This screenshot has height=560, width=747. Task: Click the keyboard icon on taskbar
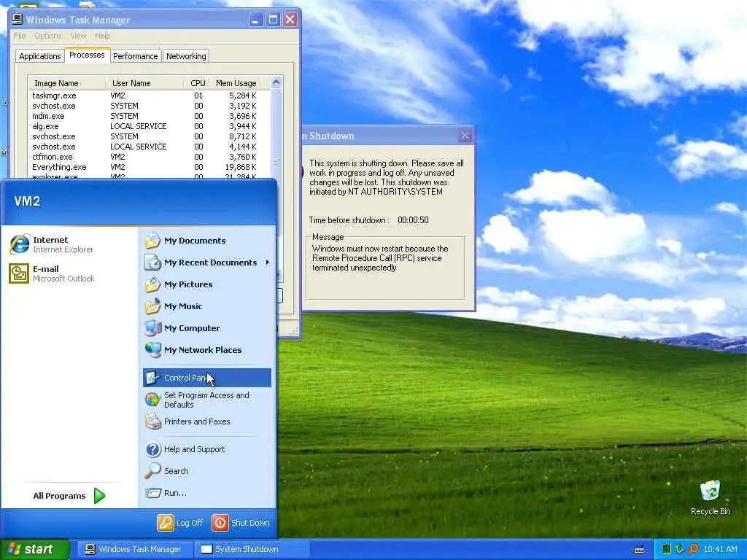pyautogui.click(x=639, y=550)
